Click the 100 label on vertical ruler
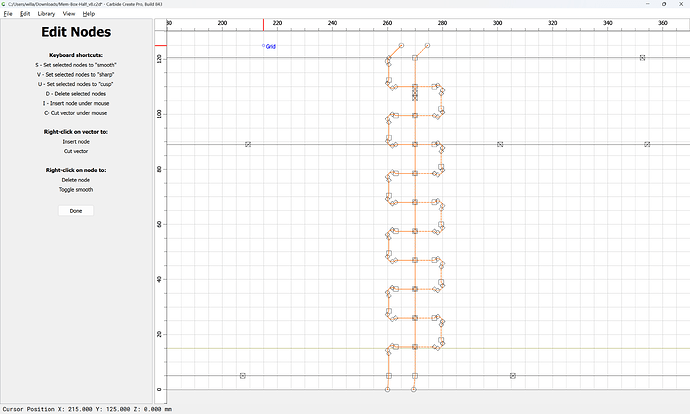690x414 pixels. tap(159, 114)
